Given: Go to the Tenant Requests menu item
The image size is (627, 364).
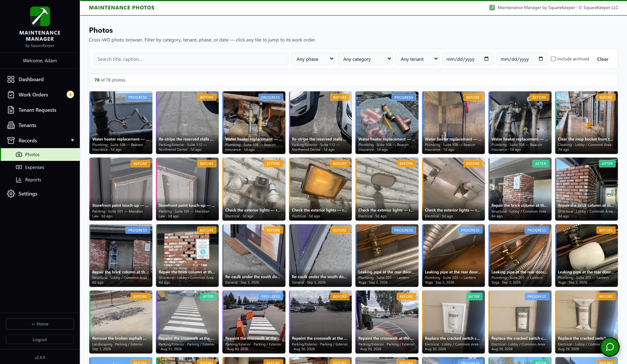Looking at the screenshot, I should [x=40, y=110].
